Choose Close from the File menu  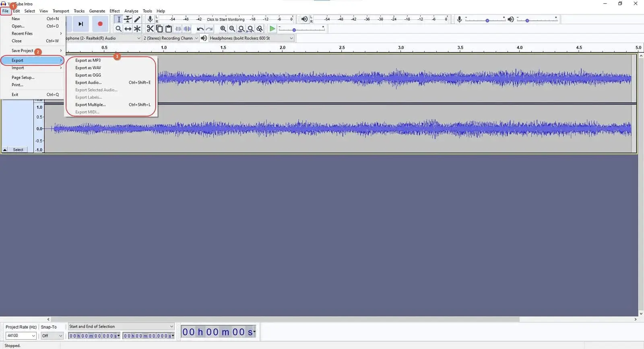coord(33,41)
